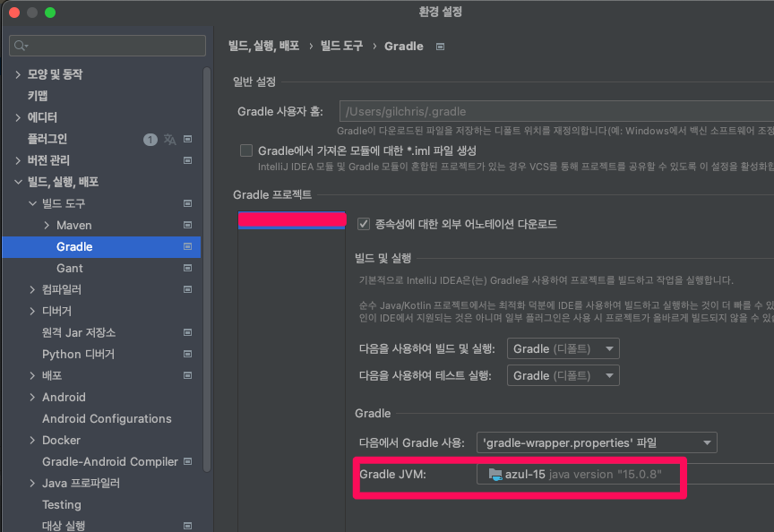Click project-level icon beside Gradle breadcrumb
The height and width of the screenshot is (532, 774).
coord(441,47)
